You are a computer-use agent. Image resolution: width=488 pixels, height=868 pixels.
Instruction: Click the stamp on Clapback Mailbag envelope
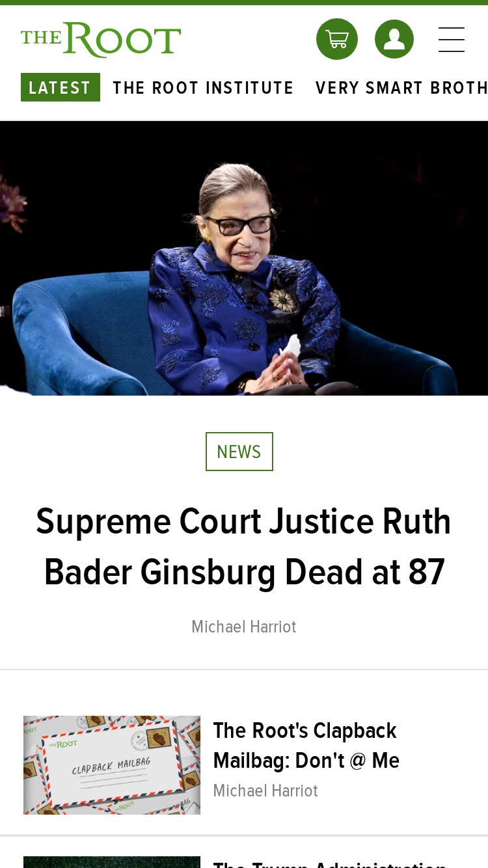pos(160,739)
